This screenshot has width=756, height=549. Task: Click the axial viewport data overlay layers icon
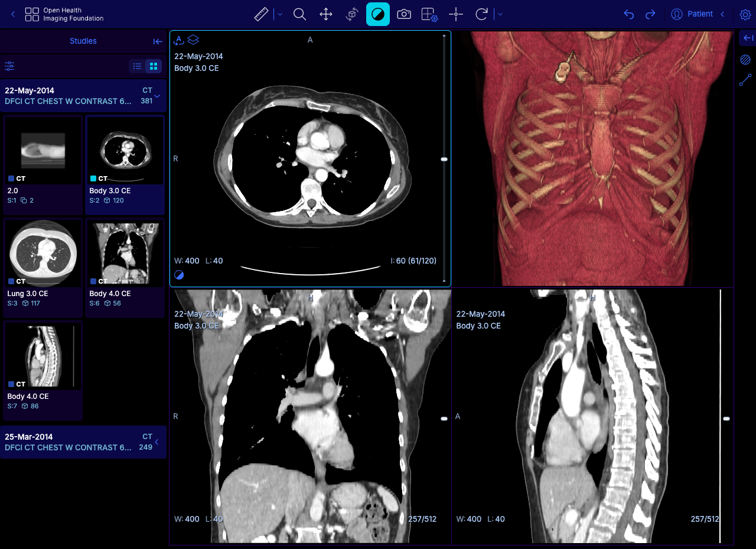(193, 40)
